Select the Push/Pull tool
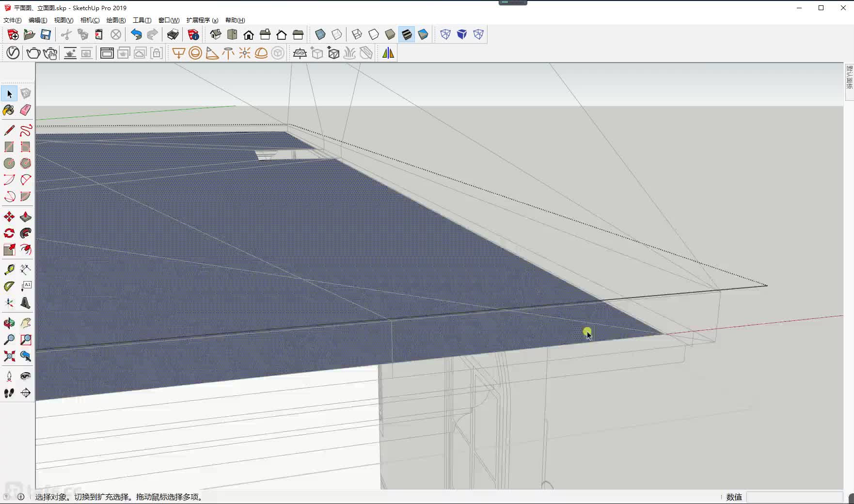This screenshot has width=854, height=504. 26,217
